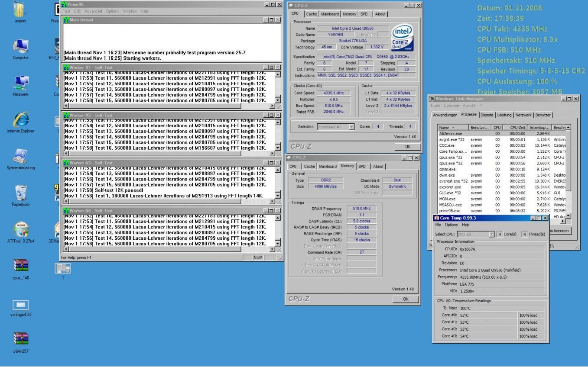588x367 pixels.
Task: Open the Select CPU dropdown in Core Temp
Action: 476,234
